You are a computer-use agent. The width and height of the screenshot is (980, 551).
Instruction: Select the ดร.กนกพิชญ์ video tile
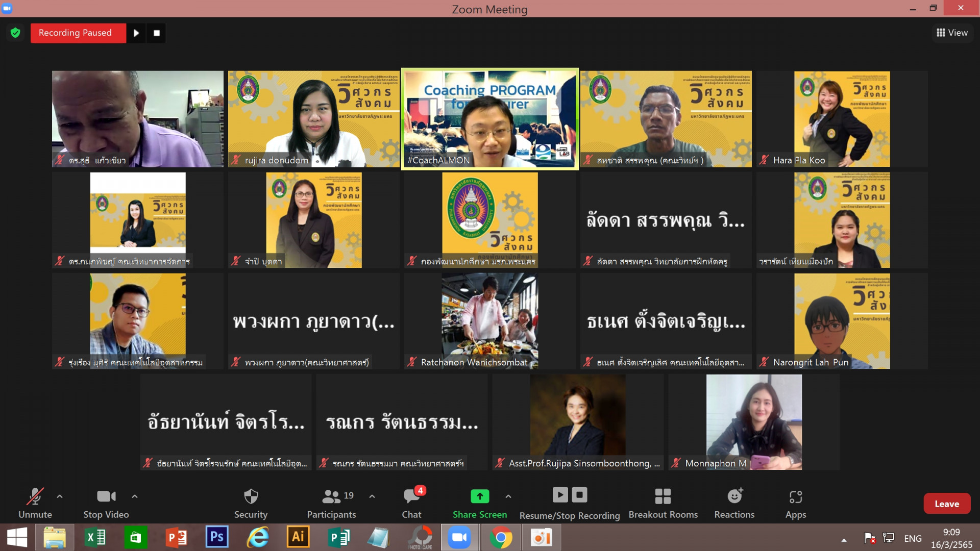[x=138, y=220]
